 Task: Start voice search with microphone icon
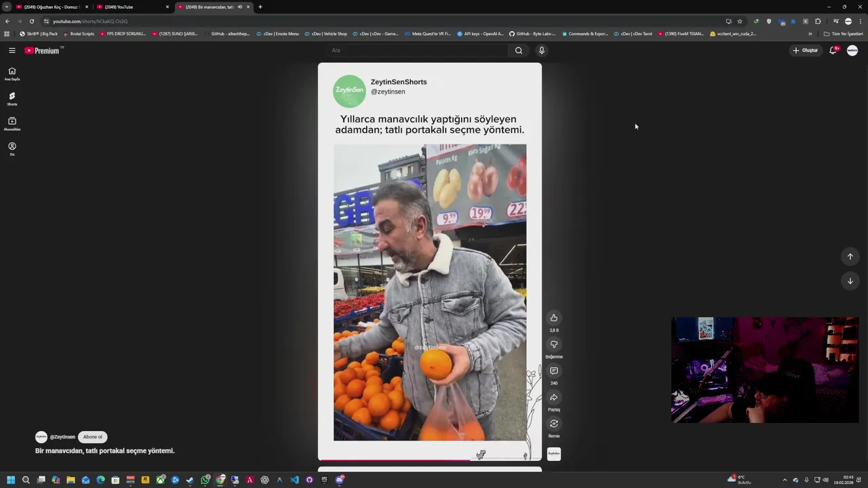541,50
